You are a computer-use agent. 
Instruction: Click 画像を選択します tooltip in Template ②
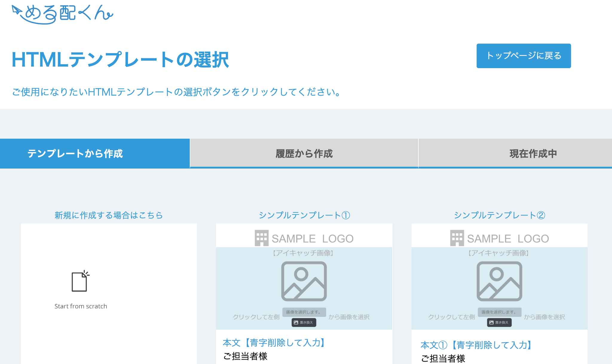click(x=499, y=312)
